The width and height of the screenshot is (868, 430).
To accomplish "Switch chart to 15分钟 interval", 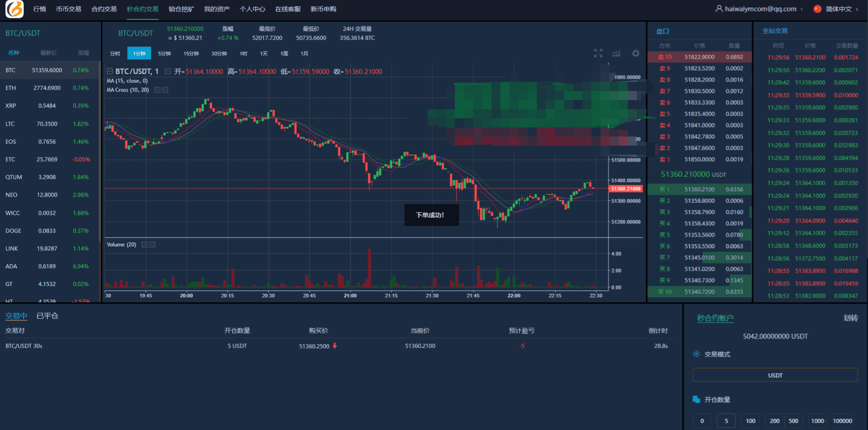I will pyautogui.click(x=191, y=54).
